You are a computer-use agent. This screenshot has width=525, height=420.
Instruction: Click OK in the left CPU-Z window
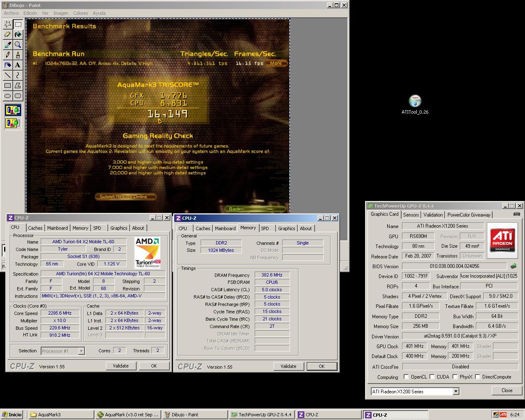click(154, 366)
